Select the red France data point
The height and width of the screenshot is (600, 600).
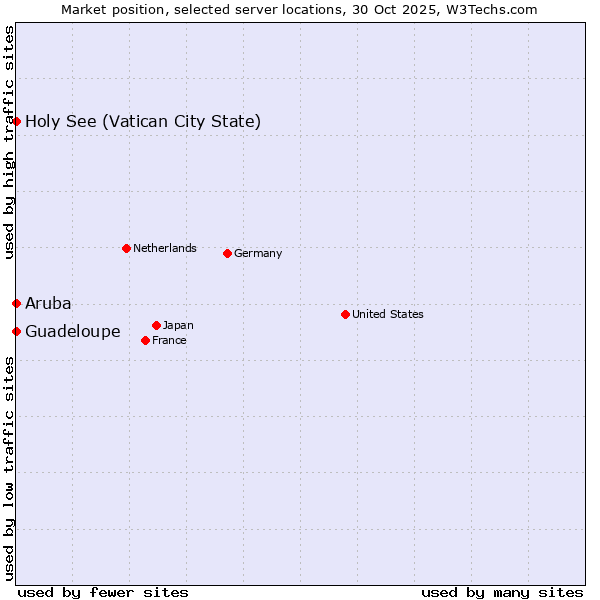146,340
